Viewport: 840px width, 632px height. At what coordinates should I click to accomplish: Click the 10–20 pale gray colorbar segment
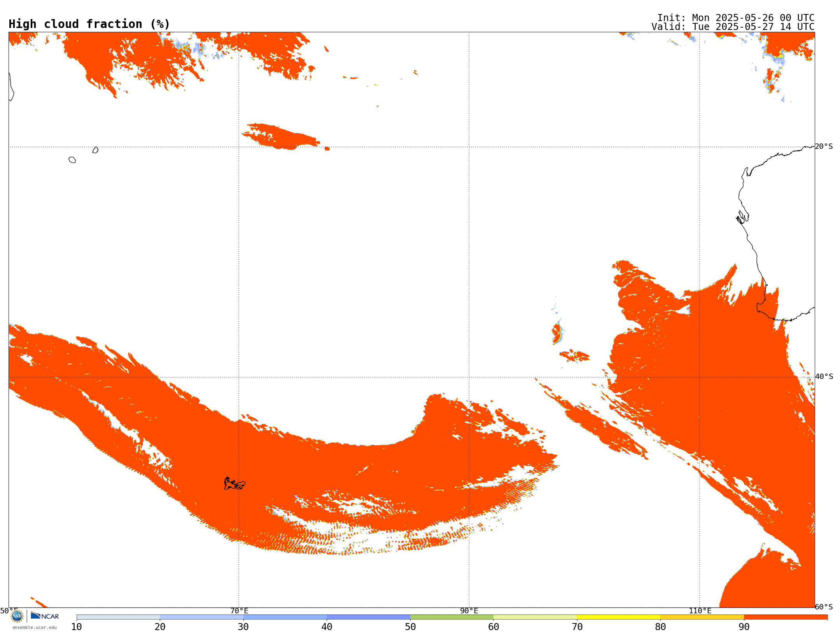118,617
